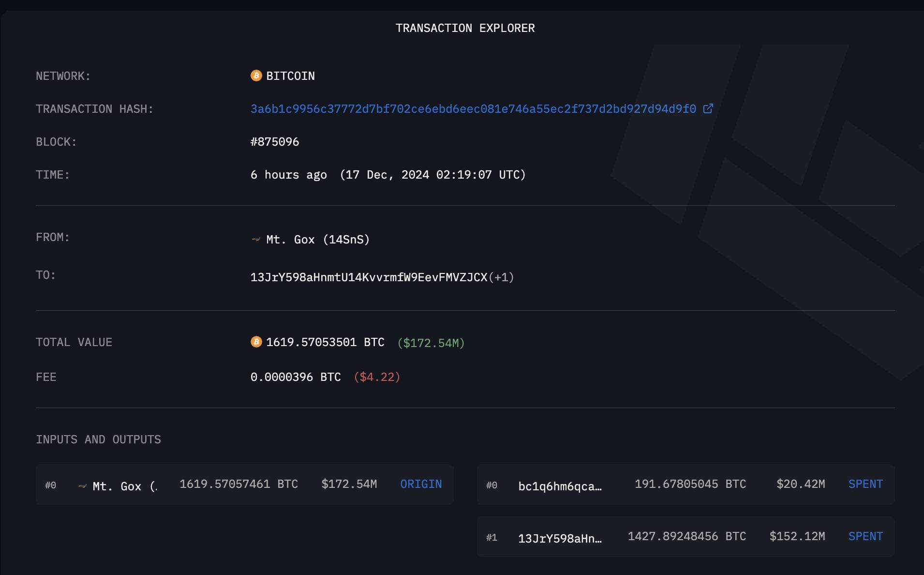Click SPENT link for output #0
The image size is (924, 575).
coord(865,484)
